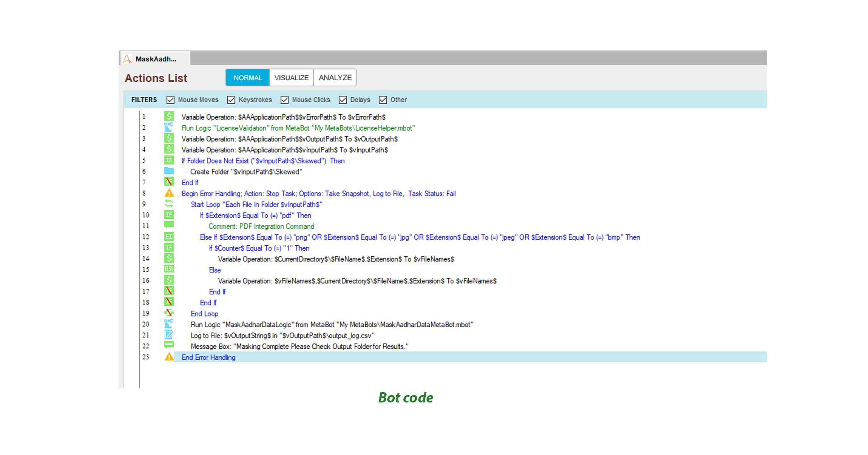The width and height of the screenshot is (868, 455).
Task: Select the NORMAL view tab
Action: pyautogui.click(x=248, y=78)
